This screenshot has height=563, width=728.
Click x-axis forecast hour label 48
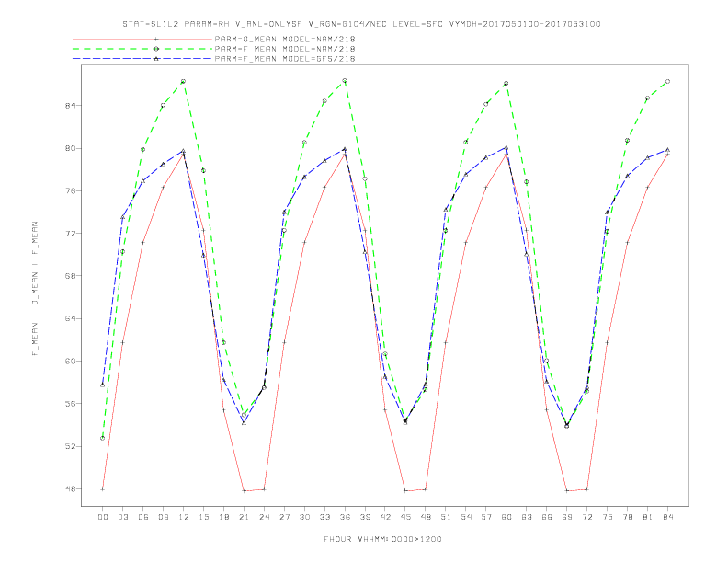pos(426,517)
